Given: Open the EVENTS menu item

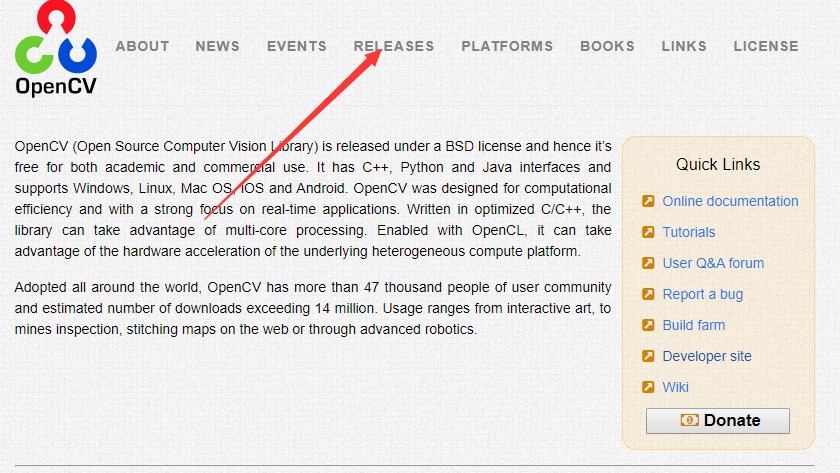Looking at the screenshot, I should (297, 46).
